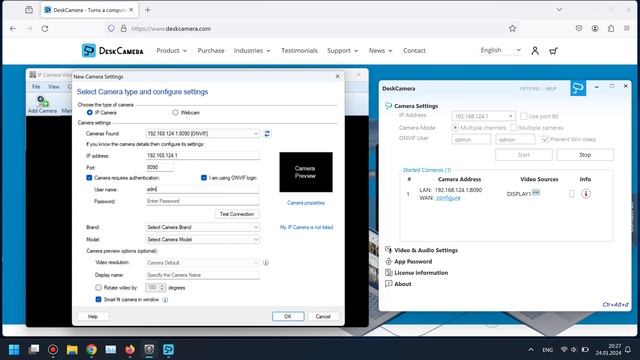
Task: Open Select Camera Model dropdown
Action: [202, 239]
